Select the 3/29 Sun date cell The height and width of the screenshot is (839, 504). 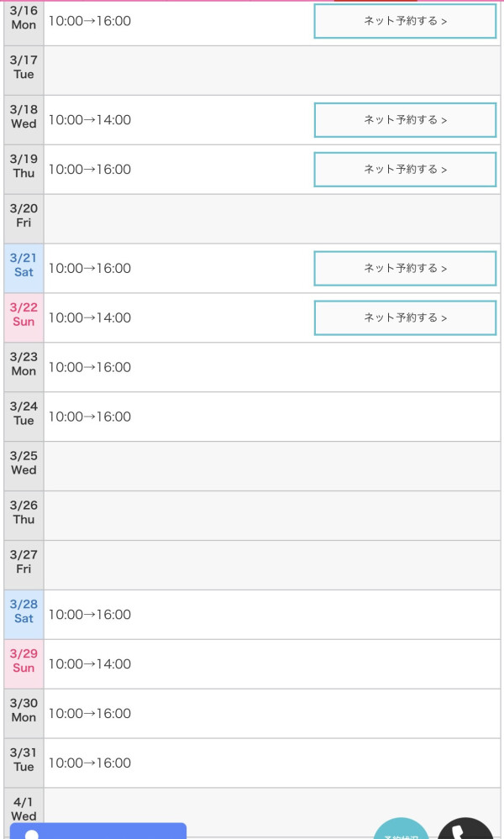pos(24,664)
